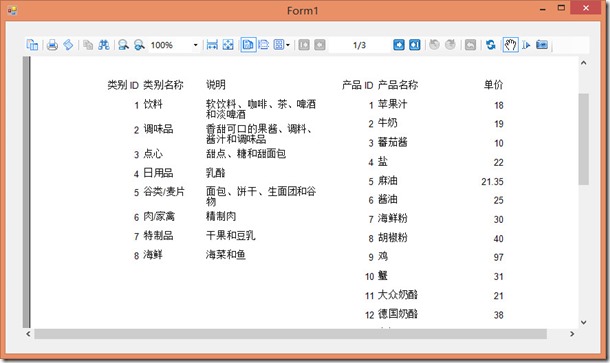Select the category name '海鲜'

click(153, 255)
